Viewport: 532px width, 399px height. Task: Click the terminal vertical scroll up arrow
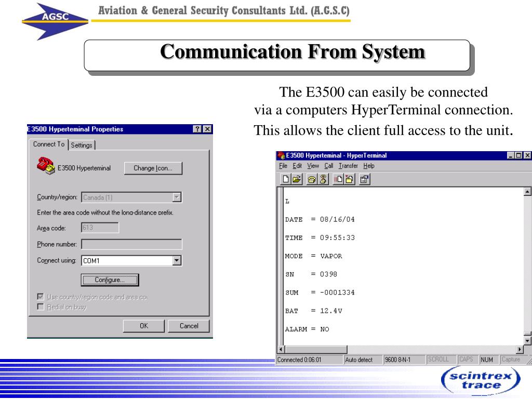pos(527,192)
